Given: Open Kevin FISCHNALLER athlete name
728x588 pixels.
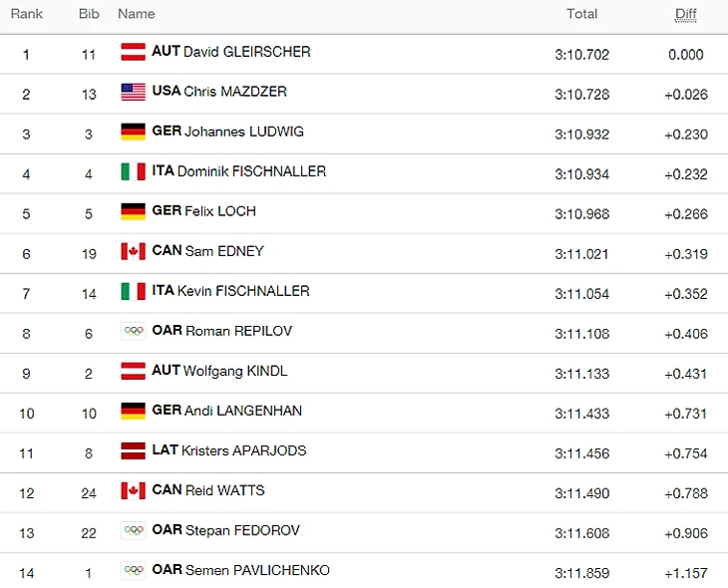Looking at the screenshot, I should coord(243,291).
